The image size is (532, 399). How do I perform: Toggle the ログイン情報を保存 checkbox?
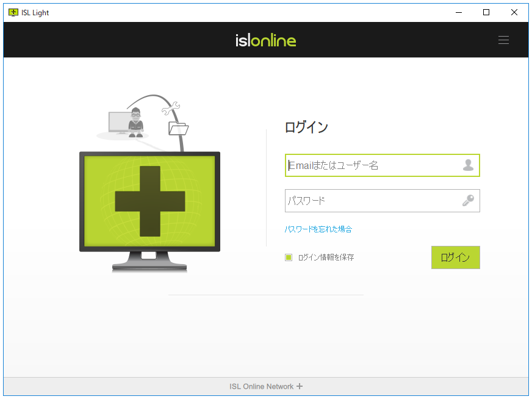tap(289, 257)
